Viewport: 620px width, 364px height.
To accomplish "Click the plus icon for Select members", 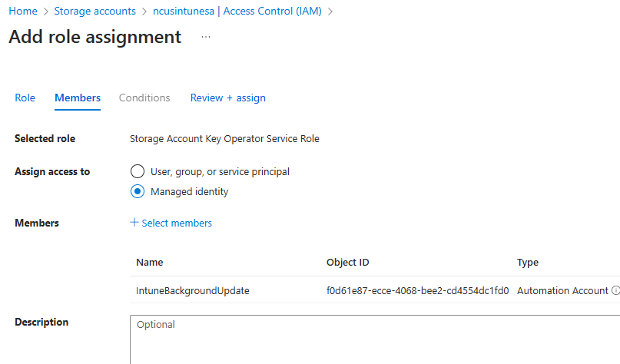I will point(134,223).
